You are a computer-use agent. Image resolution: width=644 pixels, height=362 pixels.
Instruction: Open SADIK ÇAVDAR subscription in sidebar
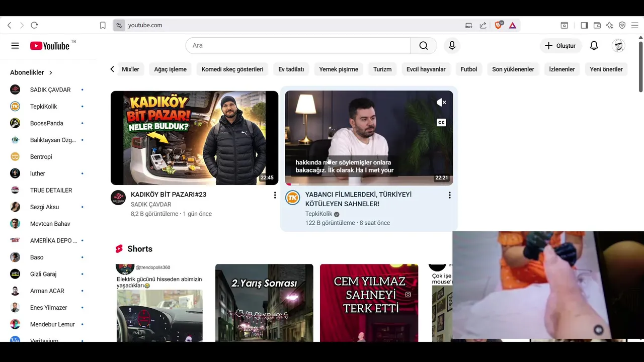pyautogui.click(x=48, y=90)
